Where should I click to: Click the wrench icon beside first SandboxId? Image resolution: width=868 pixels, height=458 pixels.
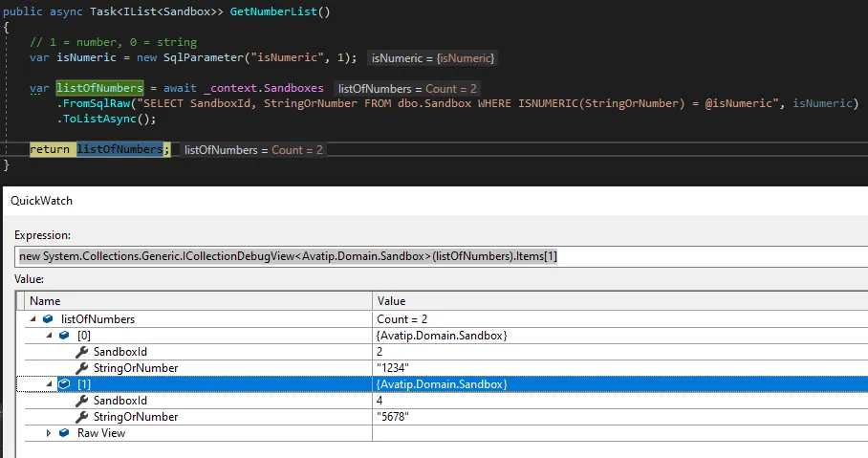click(x=81, y=352)
